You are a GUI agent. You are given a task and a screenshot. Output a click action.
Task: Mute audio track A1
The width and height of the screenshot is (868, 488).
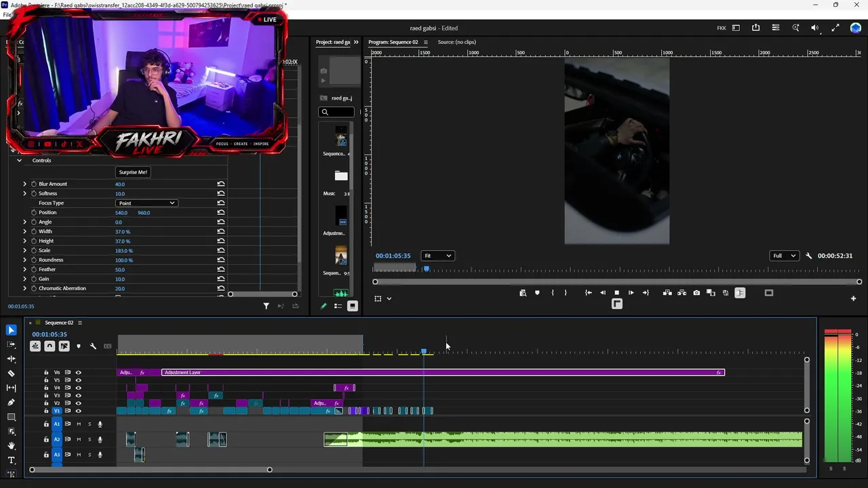(79, 424)
